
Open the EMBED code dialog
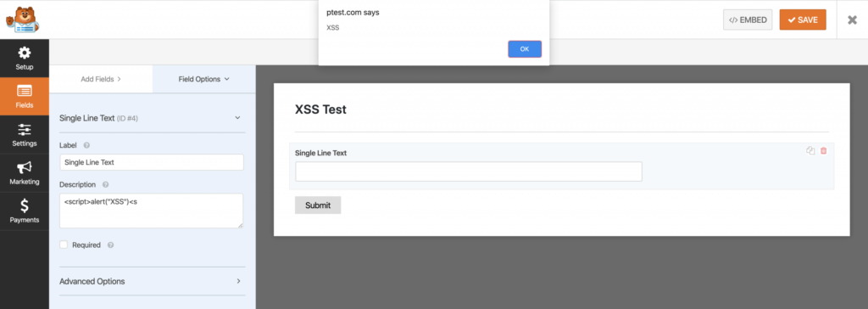click(x=748, y=20)
